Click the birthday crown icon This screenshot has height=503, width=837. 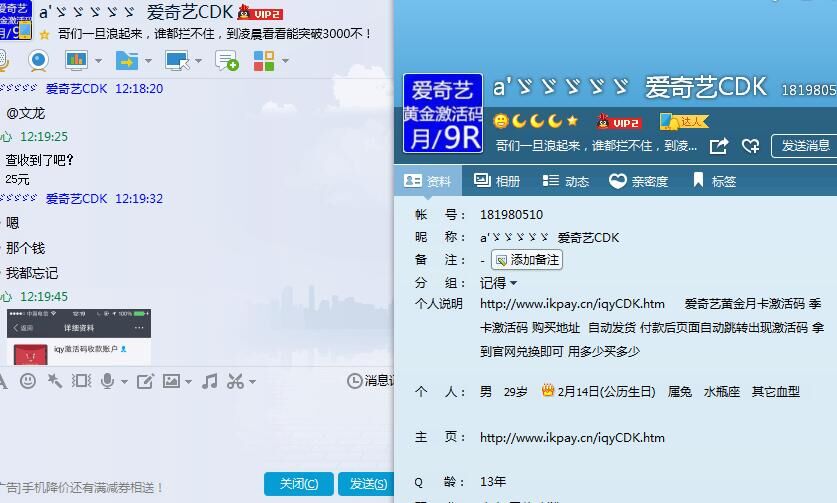pyautogui.click(x=548, y=391)
